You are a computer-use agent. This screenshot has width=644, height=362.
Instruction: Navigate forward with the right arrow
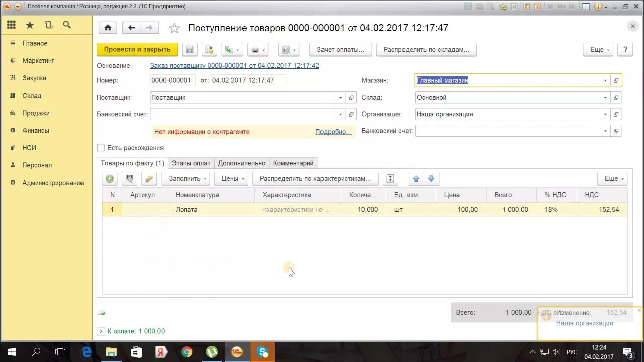(149, 28)
